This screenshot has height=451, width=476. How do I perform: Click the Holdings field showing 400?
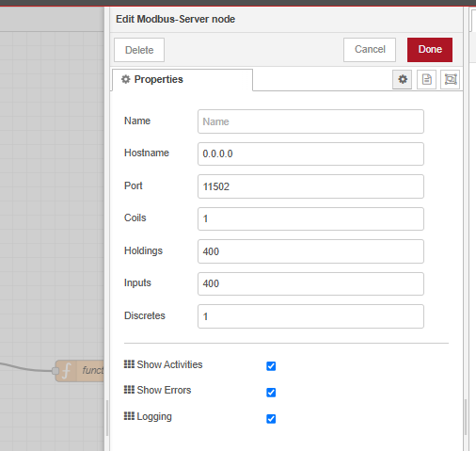(310, 251)
